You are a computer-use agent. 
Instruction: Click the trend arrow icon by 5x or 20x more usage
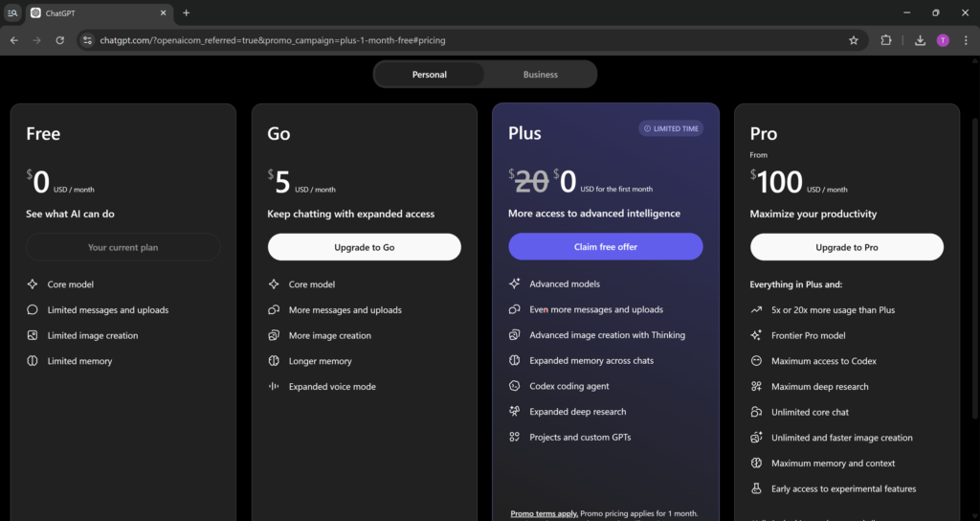pos(756,309)
